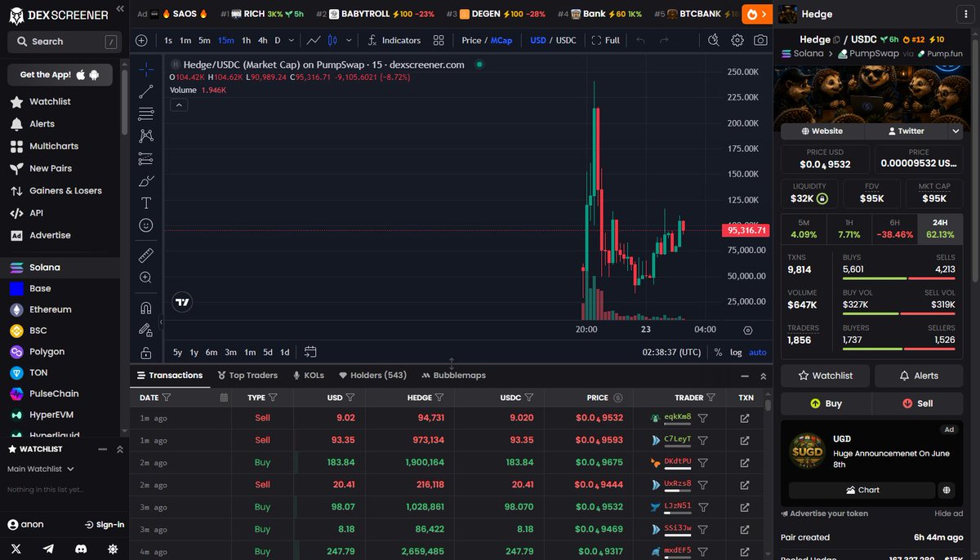This screenshot has width=980, height=560.
Task: Toggle magnet mode for drawings
Action: coord(146,308)
